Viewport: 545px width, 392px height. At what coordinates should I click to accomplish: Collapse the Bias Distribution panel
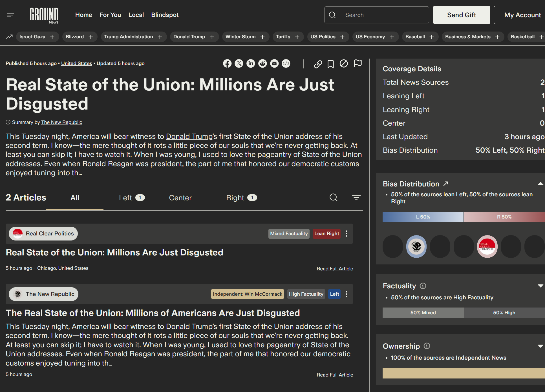pos(540,184)
